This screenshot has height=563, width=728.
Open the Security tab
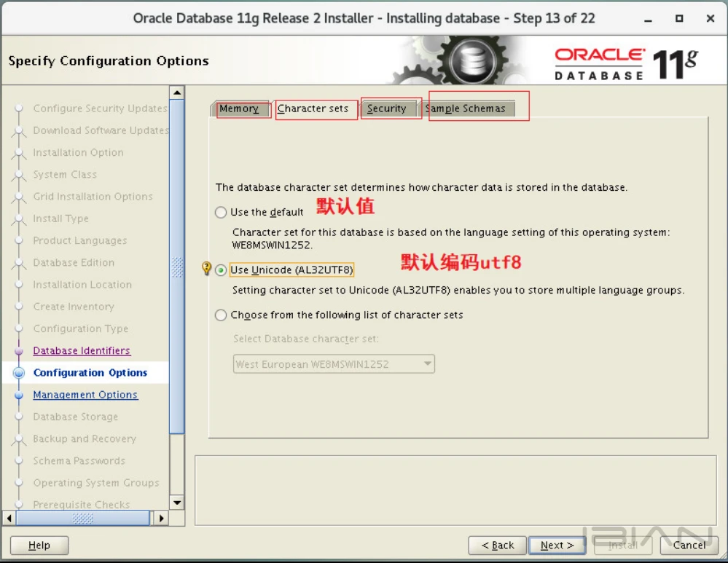tap(387, 109)
